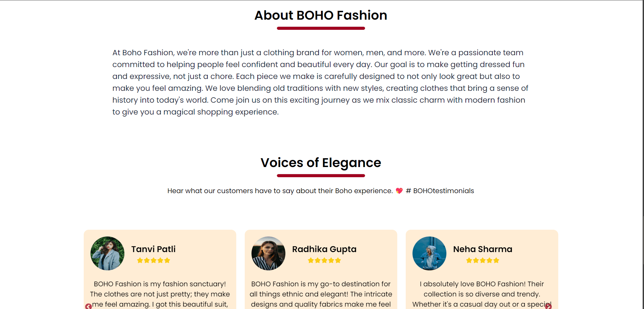Click the #BOHOtestimonials hashtag
This screenshot has width=644, height=309.
(440, 191)
